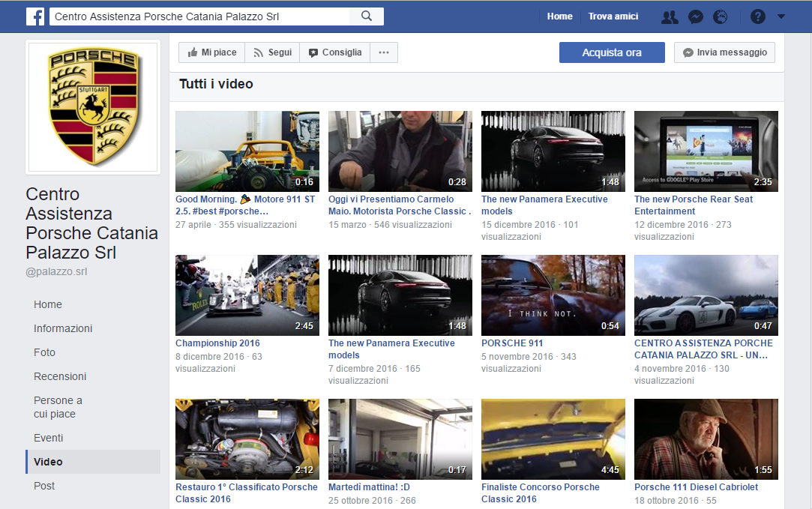Open Trova amici link
This screenshot has width=812, height=509.
613,16
